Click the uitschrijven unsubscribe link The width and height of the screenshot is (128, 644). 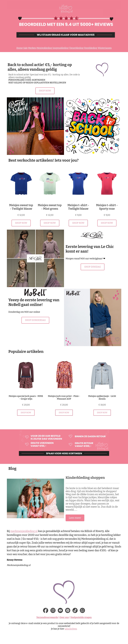(x=71, y=629)
